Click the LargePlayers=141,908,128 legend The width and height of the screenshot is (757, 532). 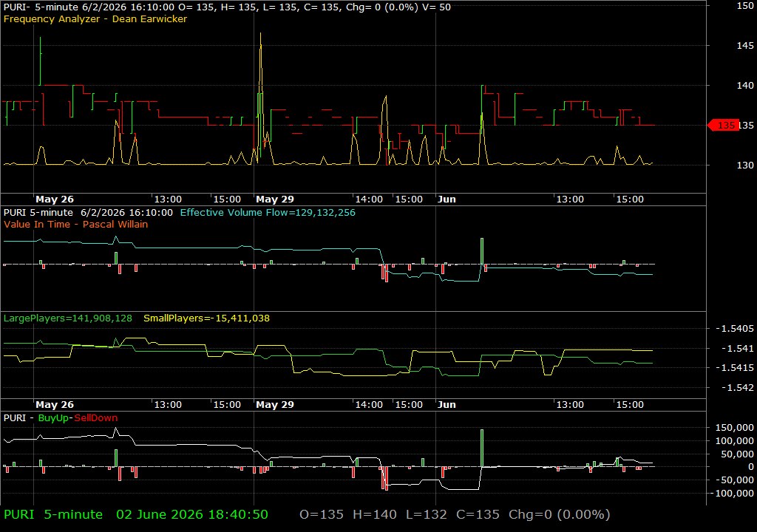click(x=67, y=318)
